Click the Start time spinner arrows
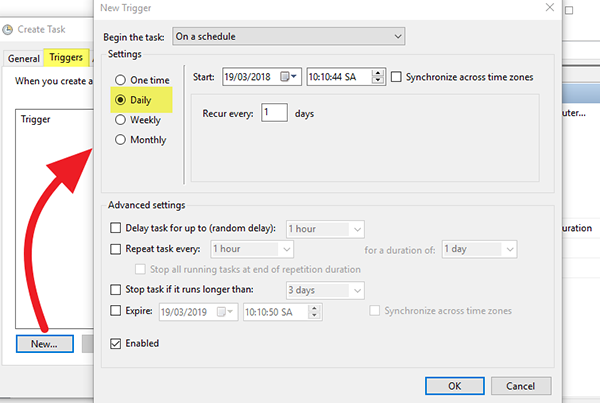Viewport: 600px width, 403px height. (x=376, y=77)
